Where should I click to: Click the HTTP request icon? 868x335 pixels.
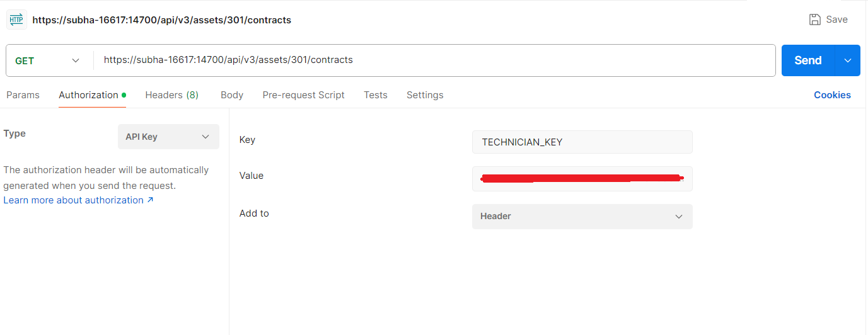[16, 20]
